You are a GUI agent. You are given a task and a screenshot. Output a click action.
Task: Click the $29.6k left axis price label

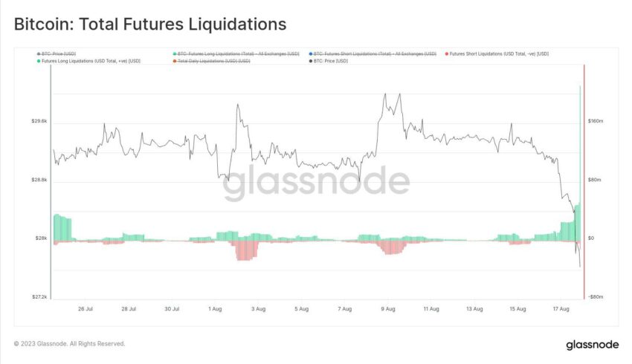pos(39,121)
